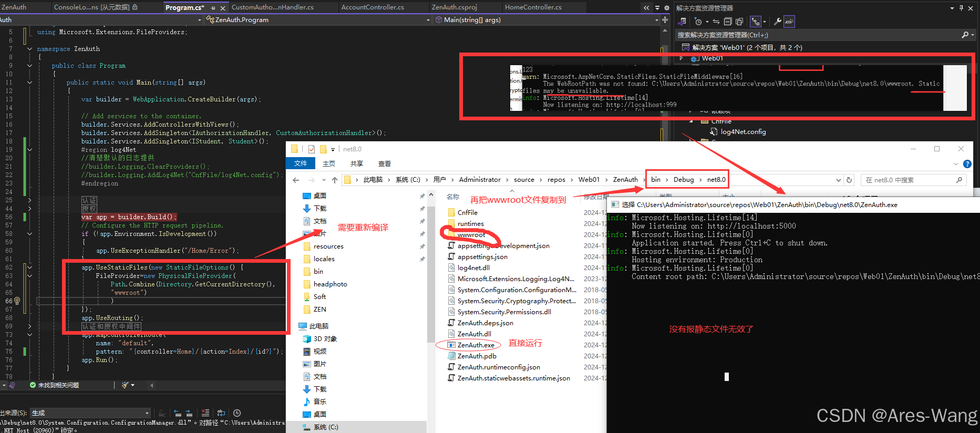Screen dimensions: 980x433
Task: Click go to next message in output
Action: click(x=189, y=413)
